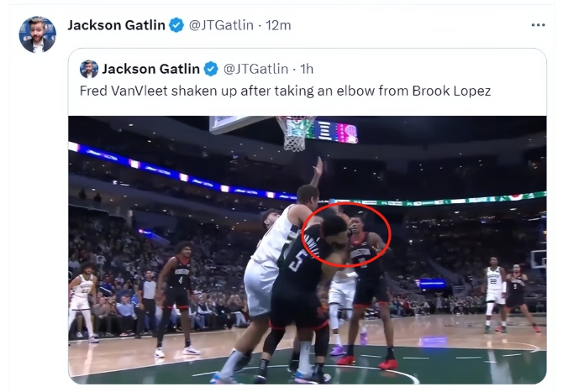The image size is (579, 392).
Task: Open the @JTGatlin handle next to 12m
Action: coord(221,25)
